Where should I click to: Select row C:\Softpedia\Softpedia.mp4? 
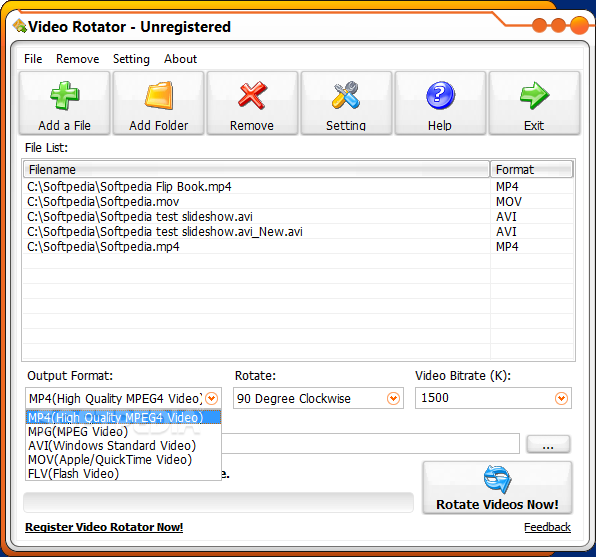click(298, 247)
